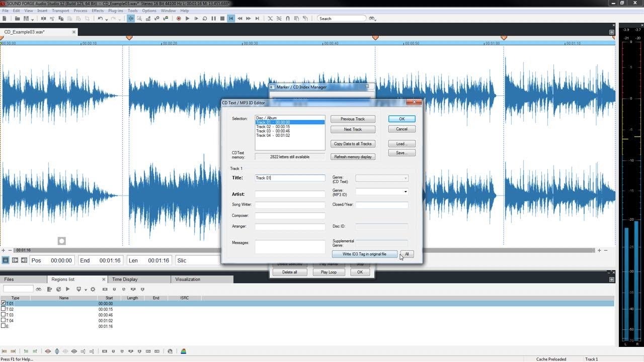The width and height of the screenshot is (644, 362).
Task: Click the play icon in Regions list toolbar
Action: click(x=67, y=289)
